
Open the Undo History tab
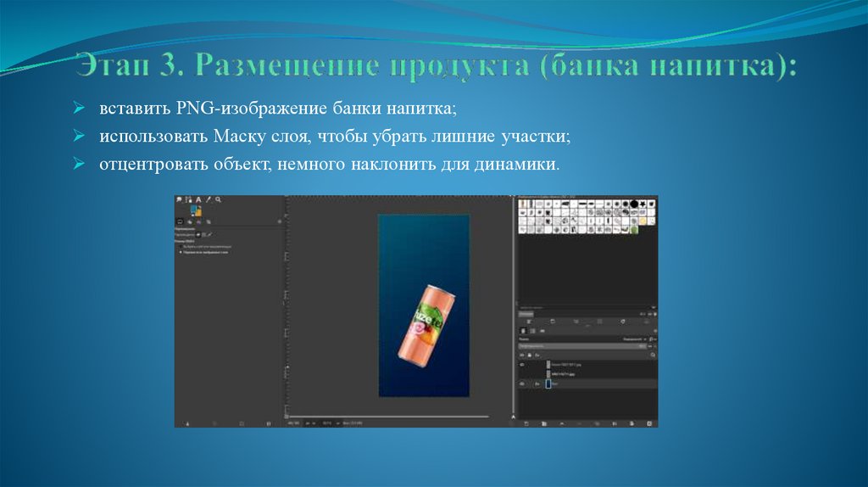pos(198,221)
